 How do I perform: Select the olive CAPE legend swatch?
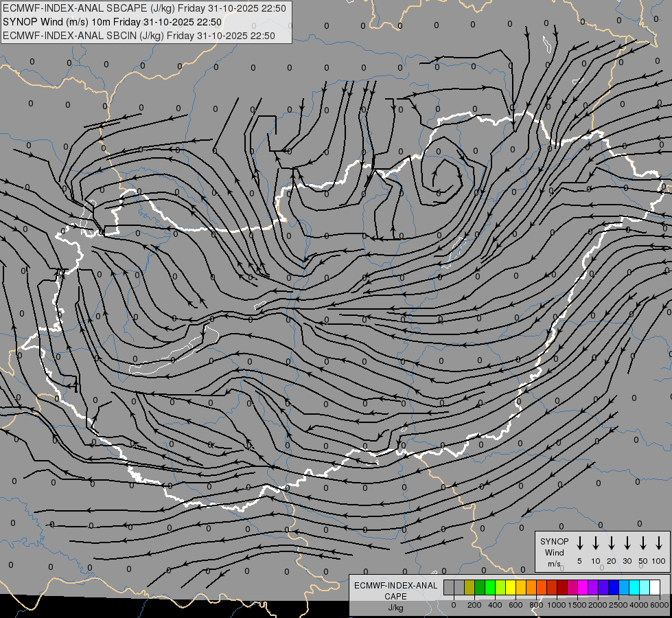pyautogui.click(x=470, y=587)
